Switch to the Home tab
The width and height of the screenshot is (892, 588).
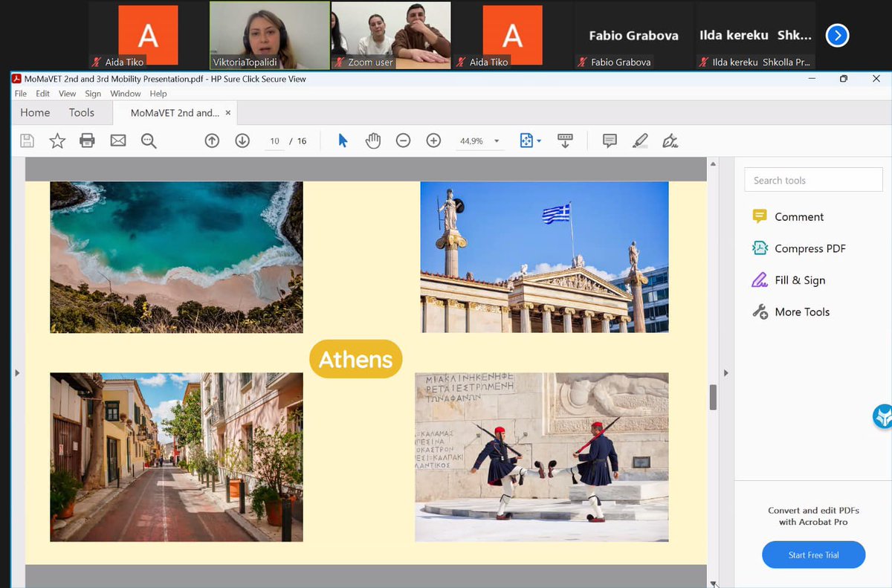35,113
